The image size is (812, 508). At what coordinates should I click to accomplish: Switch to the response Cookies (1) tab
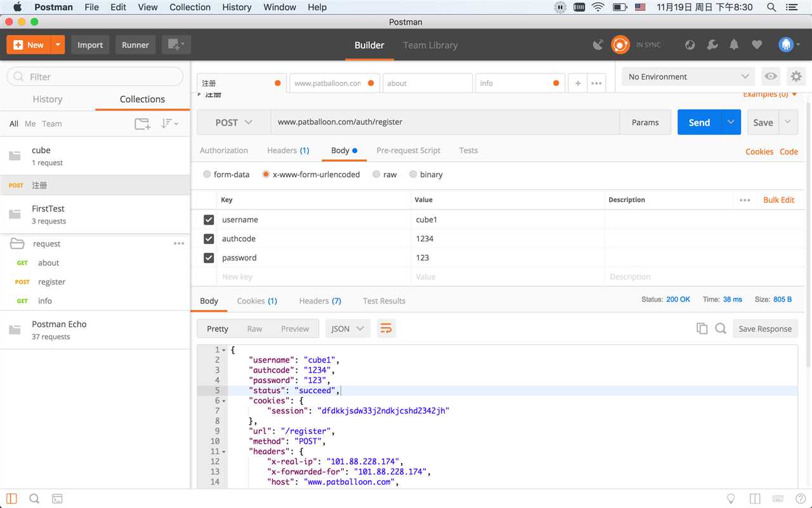coord(257,301)
